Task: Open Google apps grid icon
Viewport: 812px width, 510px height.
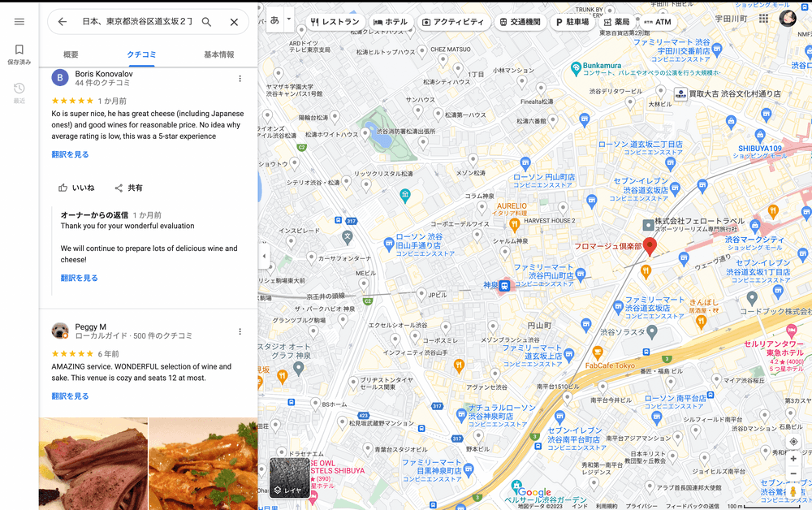Action: tap(763, 19)
